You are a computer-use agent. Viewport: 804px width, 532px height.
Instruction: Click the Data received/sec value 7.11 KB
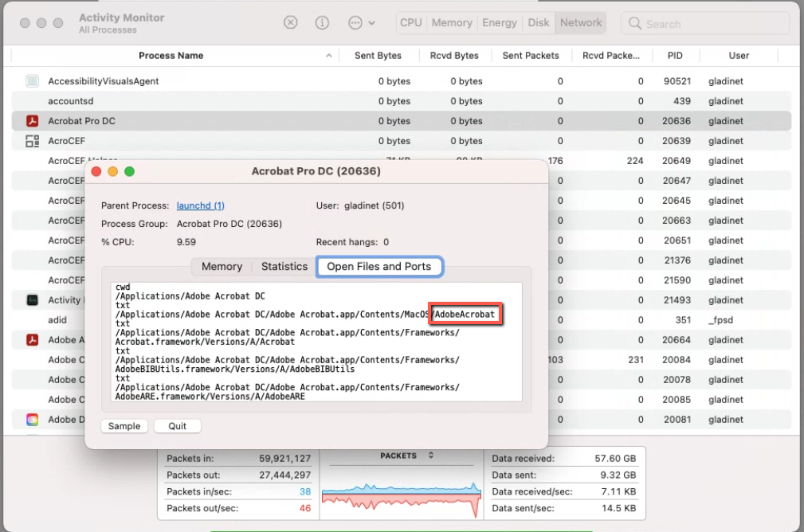pyautogui.click(x=618, y=491)
